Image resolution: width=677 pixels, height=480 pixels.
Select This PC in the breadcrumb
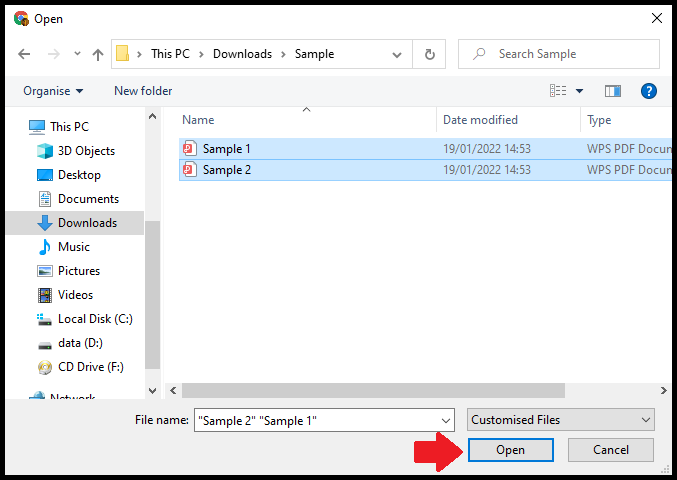(170, 54)
